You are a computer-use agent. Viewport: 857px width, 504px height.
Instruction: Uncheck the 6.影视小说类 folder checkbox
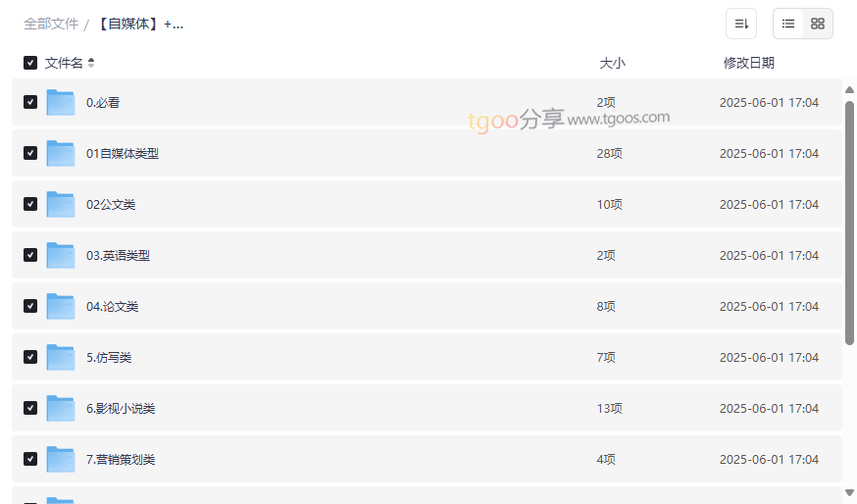30,408
